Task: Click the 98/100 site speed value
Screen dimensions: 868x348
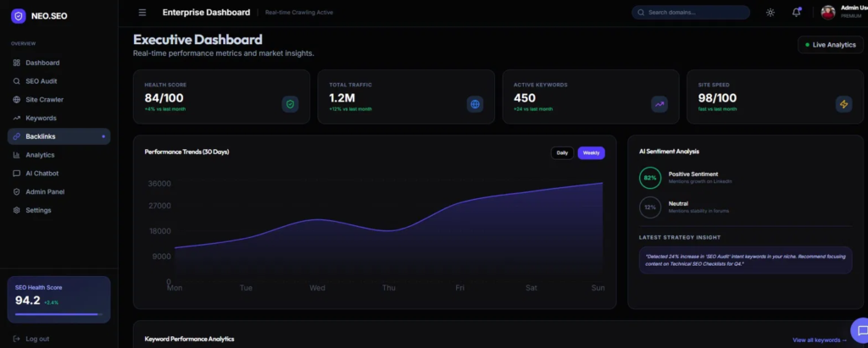Action: coord(717,98)
